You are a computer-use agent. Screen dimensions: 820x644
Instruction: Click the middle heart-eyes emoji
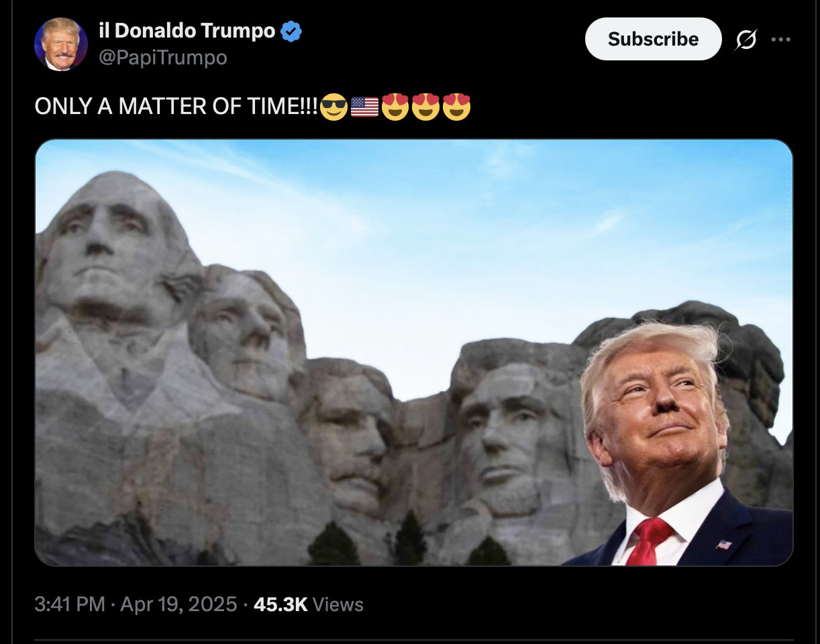(425, 107)
